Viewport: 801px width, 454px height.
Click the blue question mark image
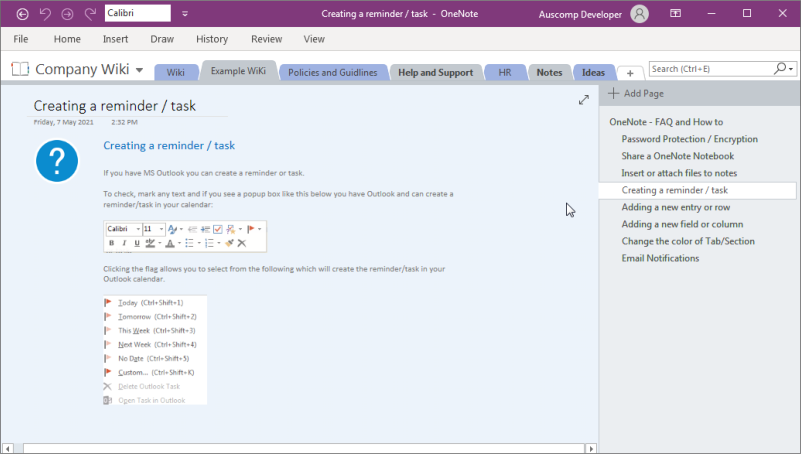(57, 161)
